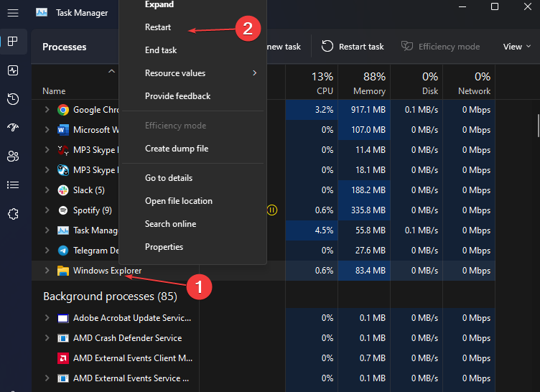Open the View dropdown

click(x=516, y=47)
